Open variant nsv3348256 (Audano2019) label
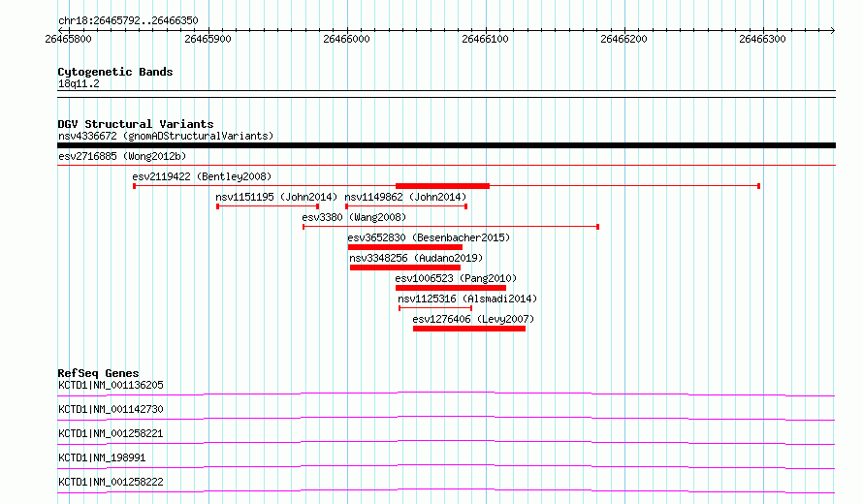Viewport: 863px width, 504px height. [x=416, y=258]
